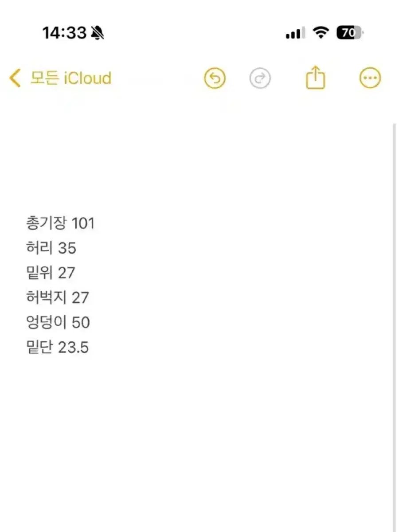Place cursor on the 허리 35 line

tap(51, 248)
